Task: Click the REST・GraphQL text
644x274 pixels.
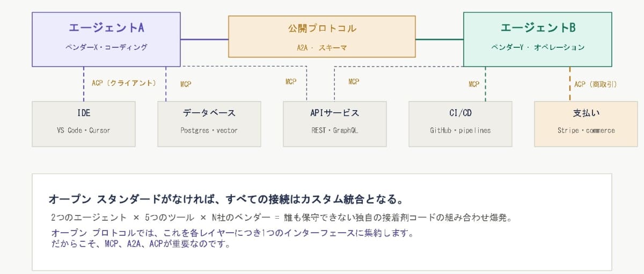Action: click(335, 131)
